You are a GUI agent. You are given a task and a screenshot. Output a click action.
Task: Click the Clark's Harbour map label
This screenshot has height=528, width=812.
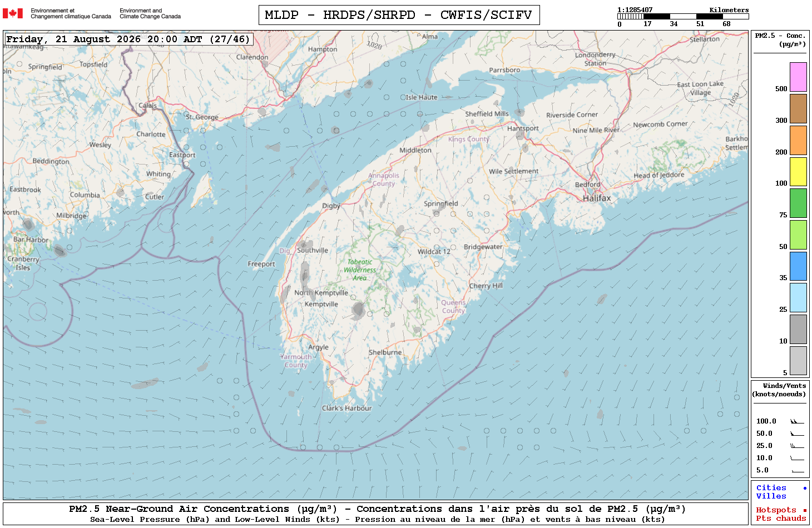tap(346, 408)
